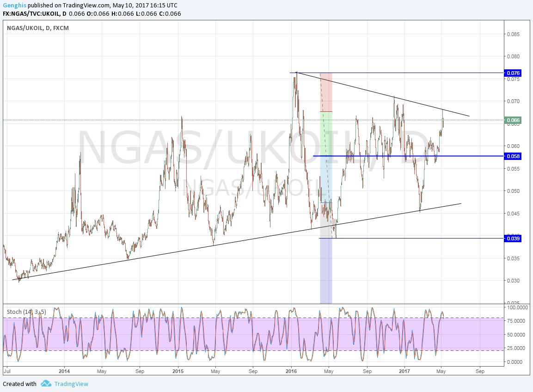The height and width of the screenshot is (392, 533).
Task: Click the 0.055 price axis tick
Action: click(x=513, y=169)
